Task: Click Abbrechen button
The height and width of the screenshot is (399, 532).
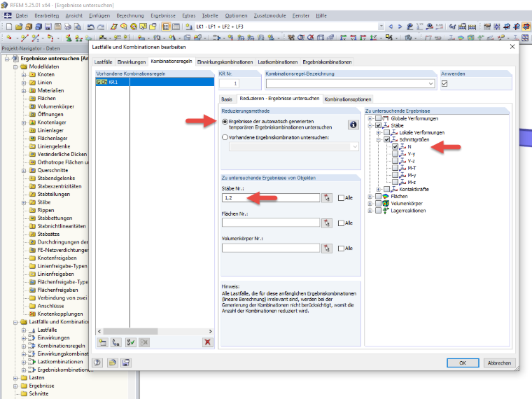Action: click(499, 363)
